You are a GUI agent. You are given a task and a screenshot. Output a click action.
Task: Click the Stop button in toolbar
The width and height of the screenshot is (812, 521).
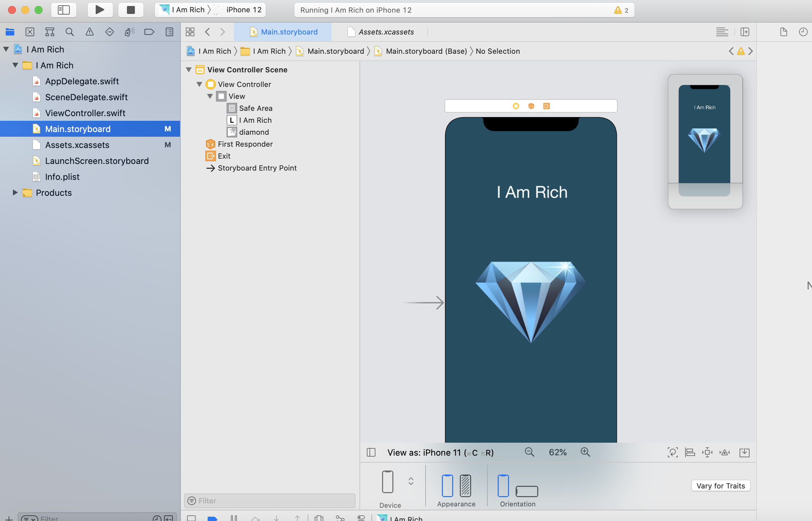click(131, 10)
